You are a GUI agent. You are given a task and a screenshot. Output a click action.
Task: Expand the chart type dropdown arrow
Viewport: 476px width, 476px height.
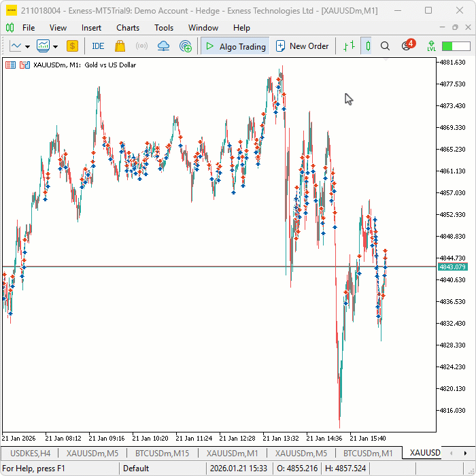click(28, 46)
